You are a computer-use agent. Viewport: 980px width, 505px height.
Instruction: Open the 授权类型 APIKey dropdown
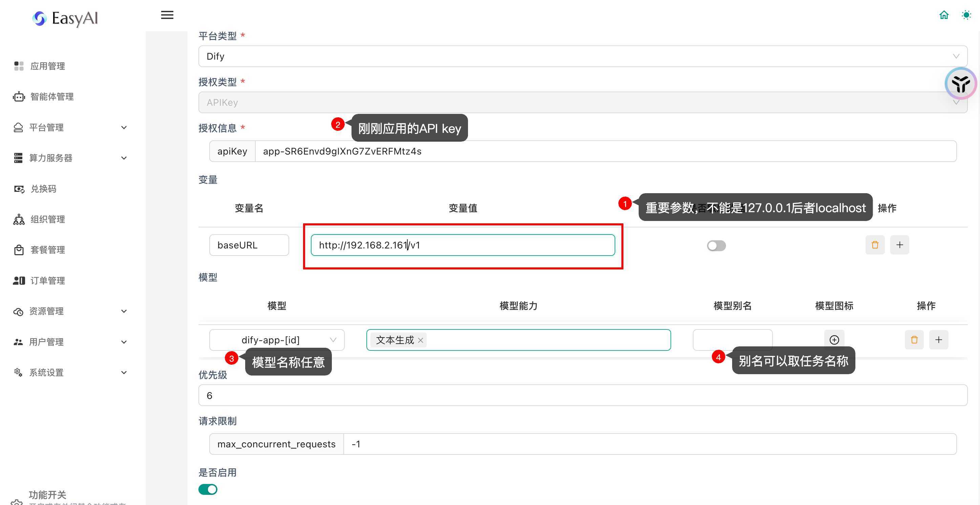(x=582, y=102)
